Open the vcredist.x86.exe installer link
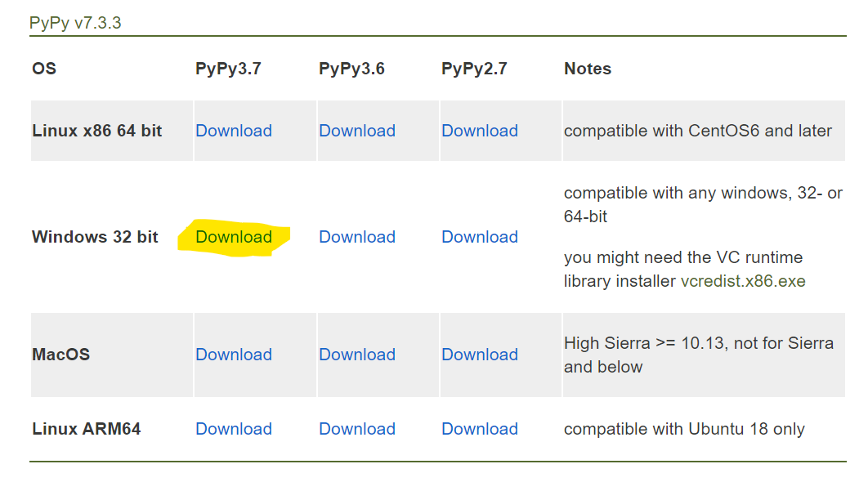This screenshot has width=868, height=482. tap(743, 281)
